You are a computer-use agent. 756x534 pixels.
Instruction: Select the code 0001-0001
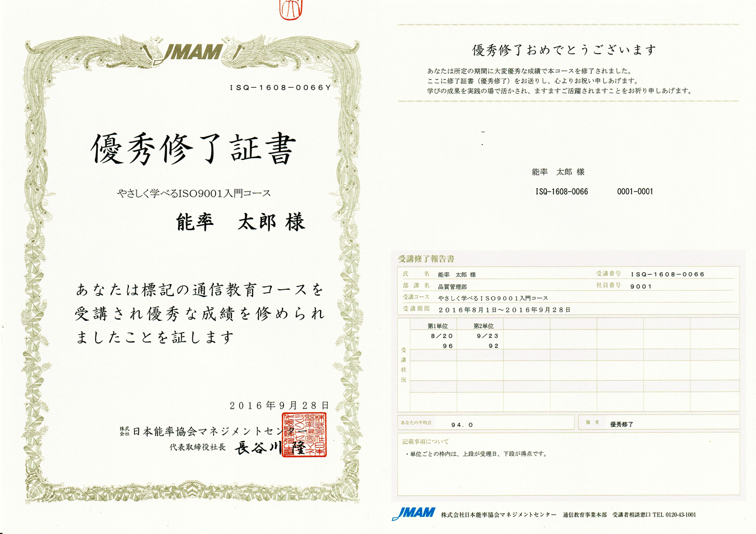click(x=635, y=191)
